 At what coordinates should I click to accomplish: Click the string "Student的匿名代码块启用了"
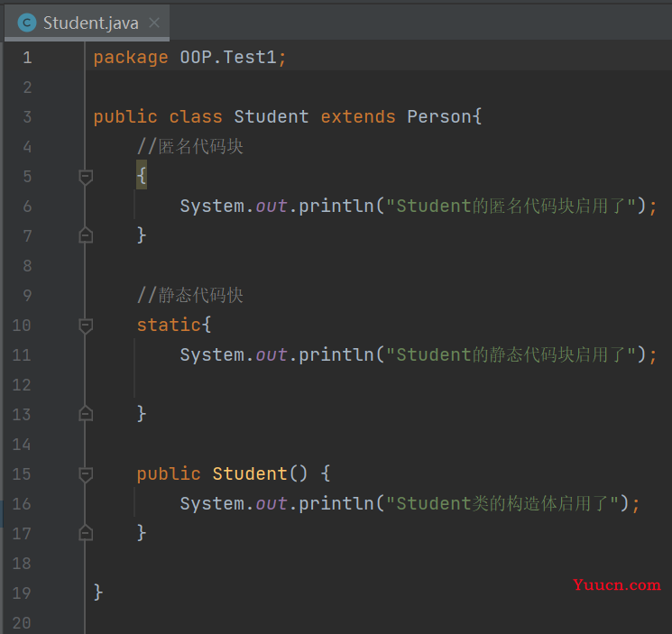(x=511, y=206)
